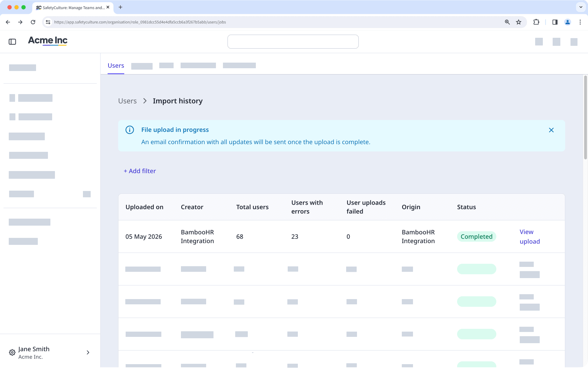This screenshot has width=588, height=368.
Task: Open the Chrome three-dot menu
Action: (x=580, y=22)
